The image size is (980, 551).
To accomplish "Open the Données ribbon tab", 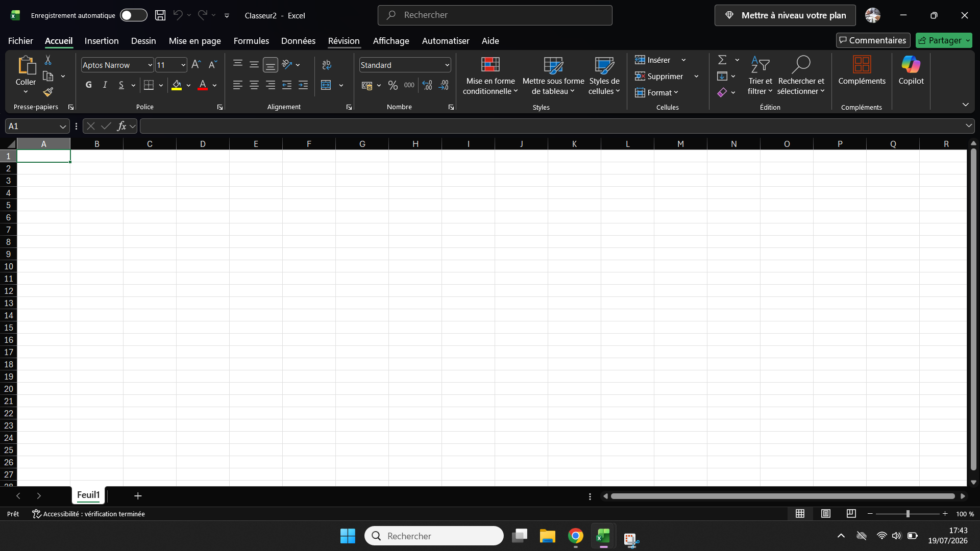I will [298, 41].
